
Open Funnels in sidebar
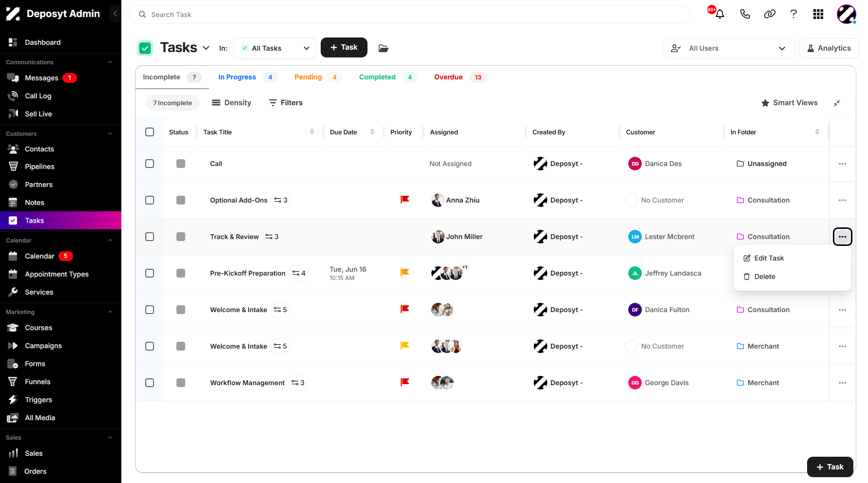38,382
